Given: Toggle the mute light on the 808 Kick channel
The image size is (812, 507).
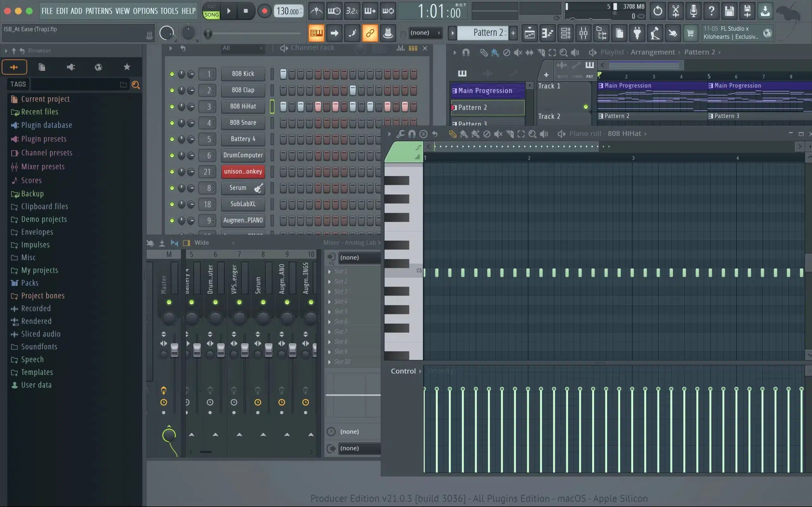Looking at the screenshot, I should pyautogui.click(x=172, y=74).
